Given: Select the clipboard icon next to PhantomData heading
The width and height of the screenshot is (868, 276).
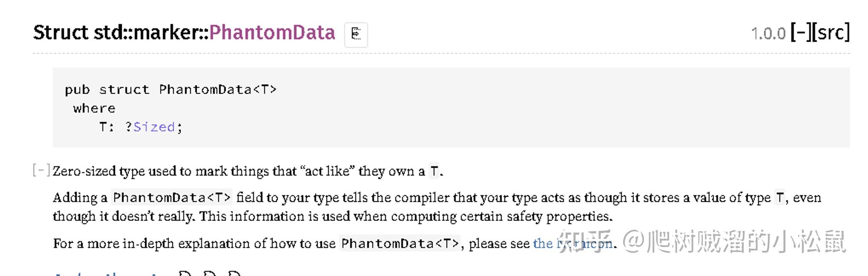Looking at the screenshot, I should [x=357, y=34].
